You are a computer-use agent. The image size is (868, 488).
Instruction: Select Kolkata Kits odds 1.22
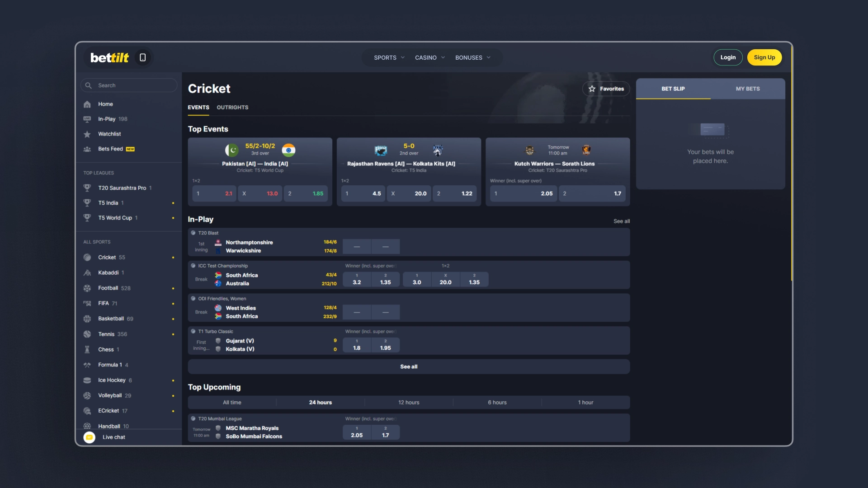[454, 194]
